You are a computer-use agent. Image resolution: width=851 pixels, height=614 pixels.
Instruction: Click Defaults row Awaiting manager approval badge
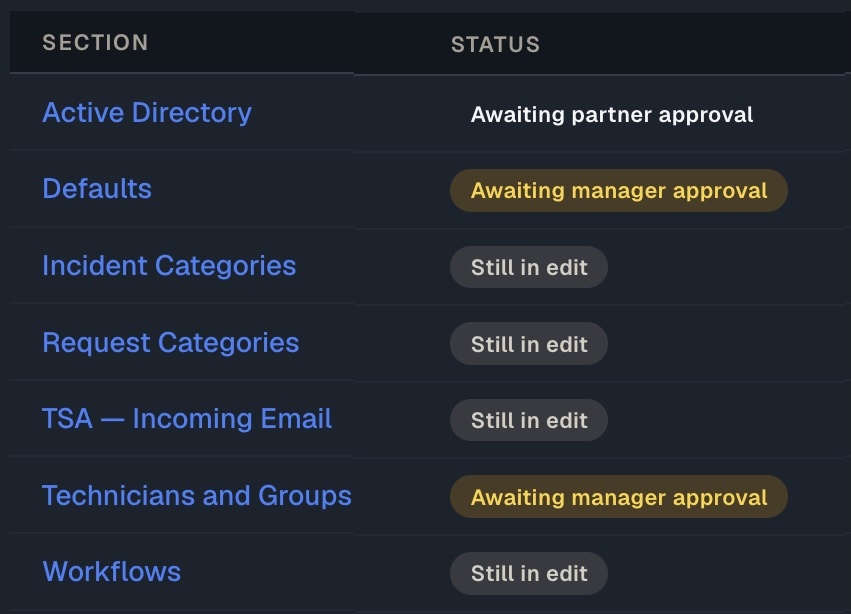619,191
